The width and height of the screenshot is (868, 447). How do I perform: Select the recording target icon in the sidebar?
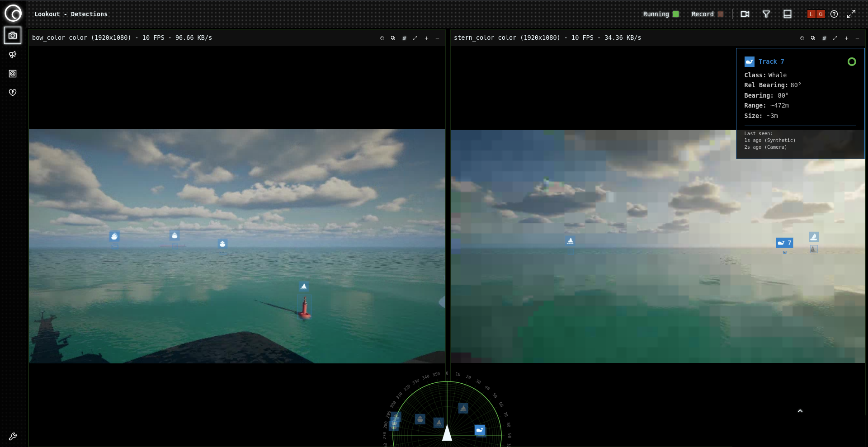12,74
